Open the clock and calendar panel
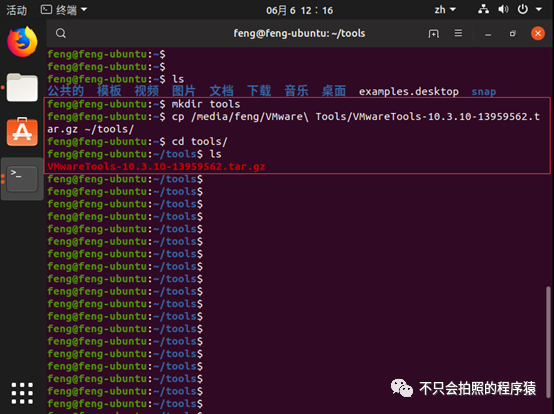554x414 pixels. pyautogui.click(x=299, y=10)
